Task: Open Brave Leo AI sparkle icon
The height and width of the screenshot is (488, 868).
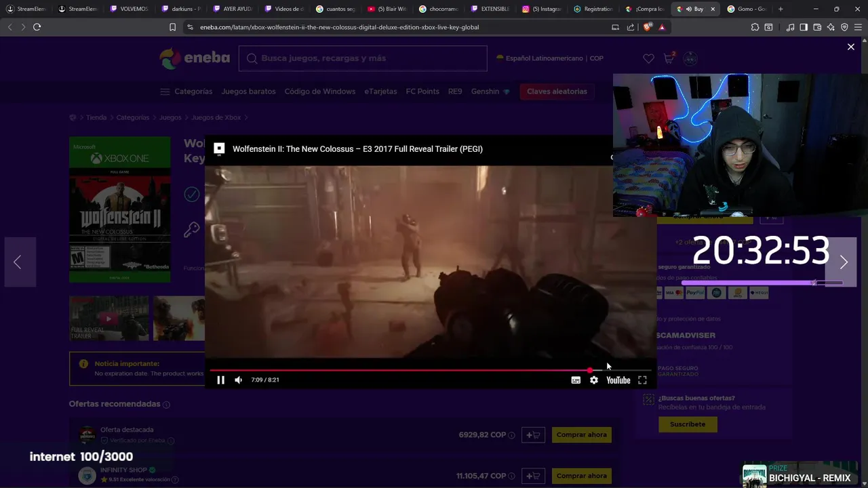Action: [831, 27]
